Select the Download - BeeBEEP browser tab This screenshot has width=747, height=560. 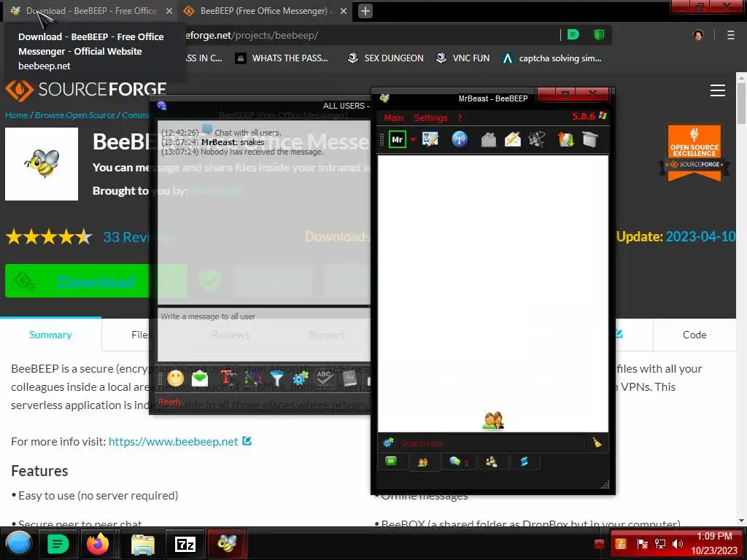click(x=90, y=10)
